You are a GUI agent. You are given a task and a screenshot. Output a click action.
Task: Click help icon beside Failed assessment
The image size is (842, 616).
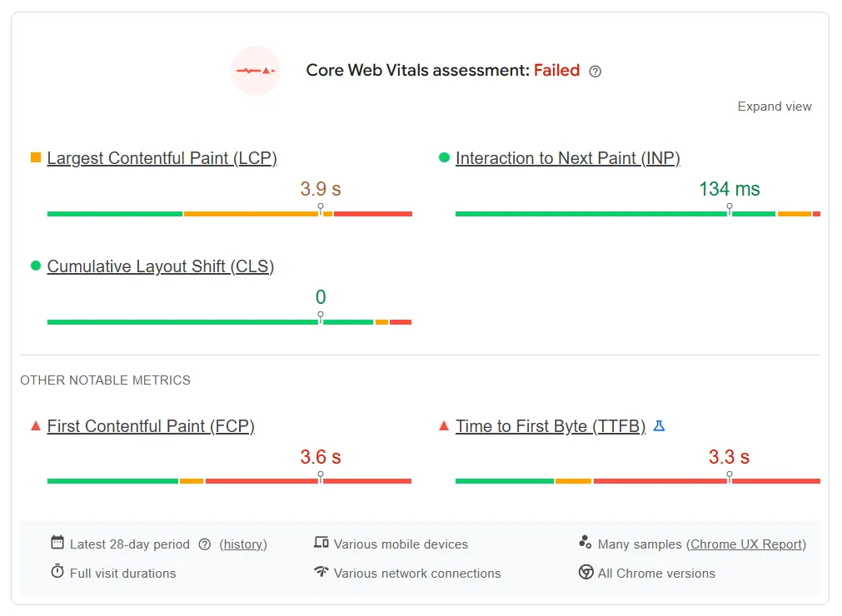tap(595, 72)
